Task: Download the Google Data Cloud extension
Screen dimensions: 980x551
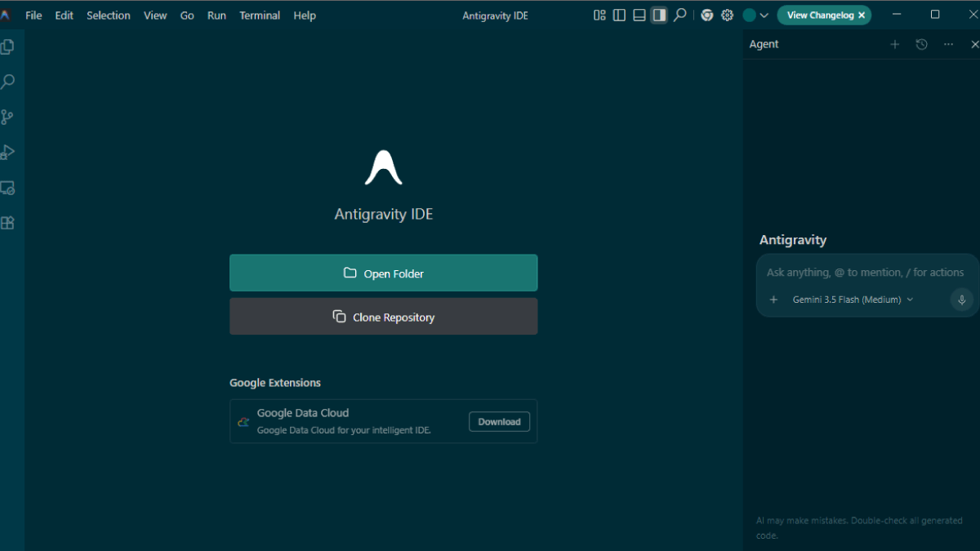Action: tap(499, 422)
